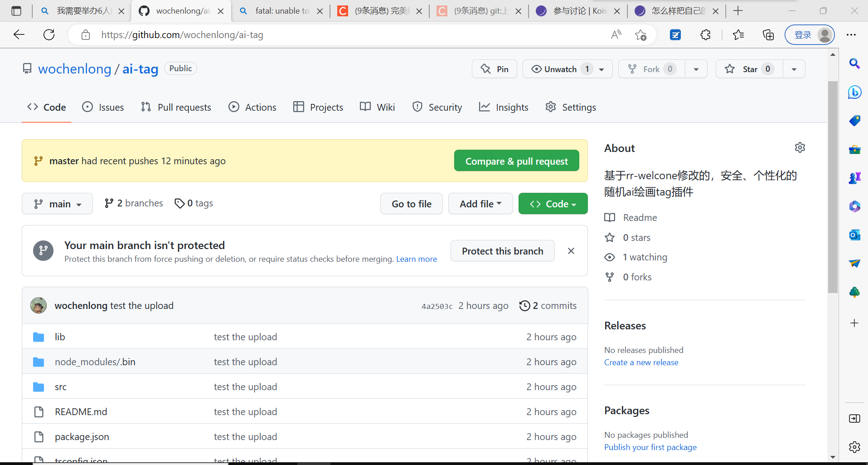Add page to favorites star icon in address bar
Viewport: 868px width, 465px height.
coord(640,35)
